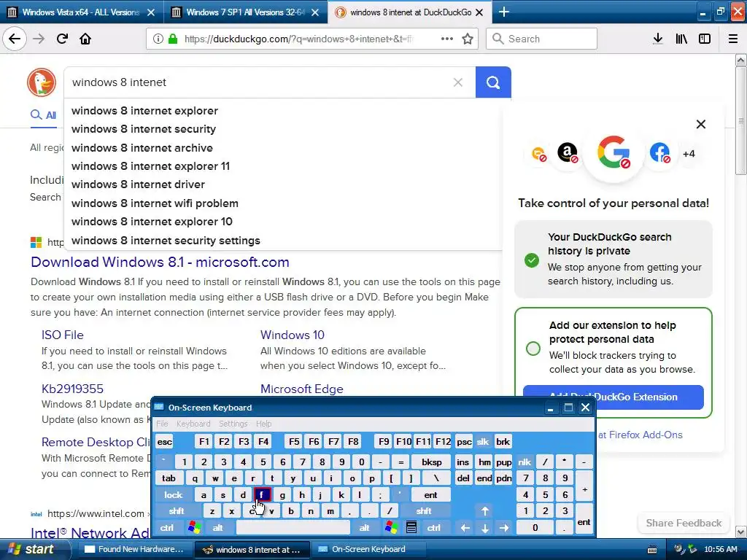Open the Kb2919355 sublink
The image size is (747, 560).
click(x=72, y=389)
